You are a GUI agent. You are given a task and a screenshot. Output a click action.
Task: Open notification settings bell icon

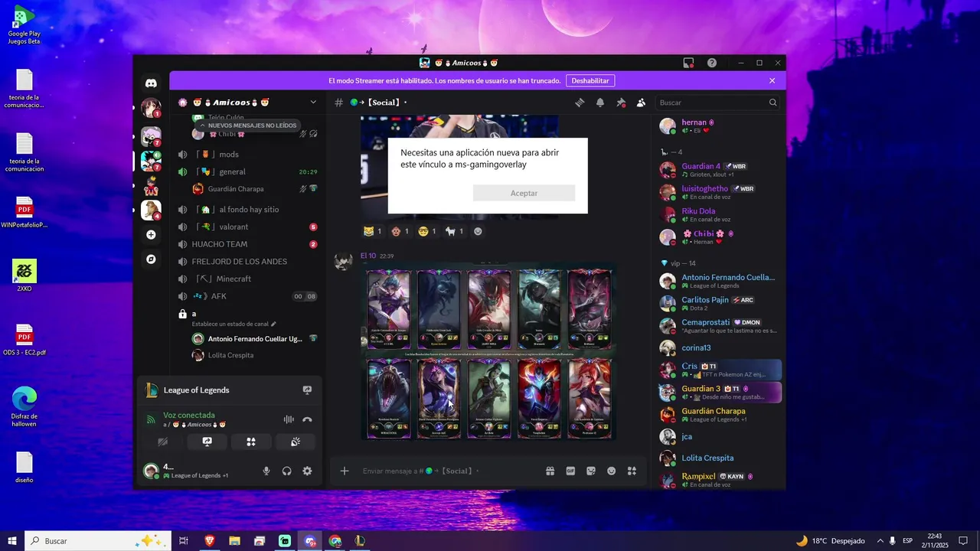click(600, 103)
